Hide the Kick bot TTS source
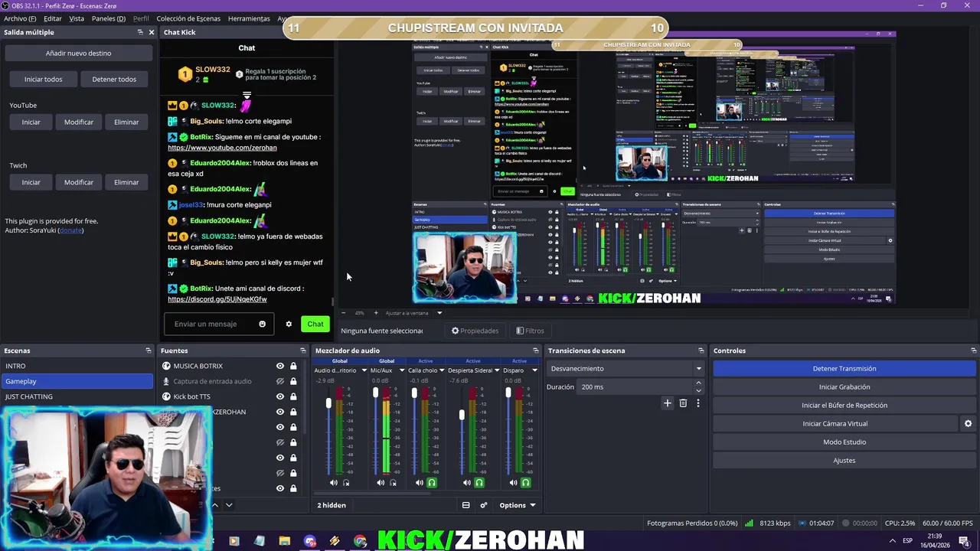 tap(280, 396)
